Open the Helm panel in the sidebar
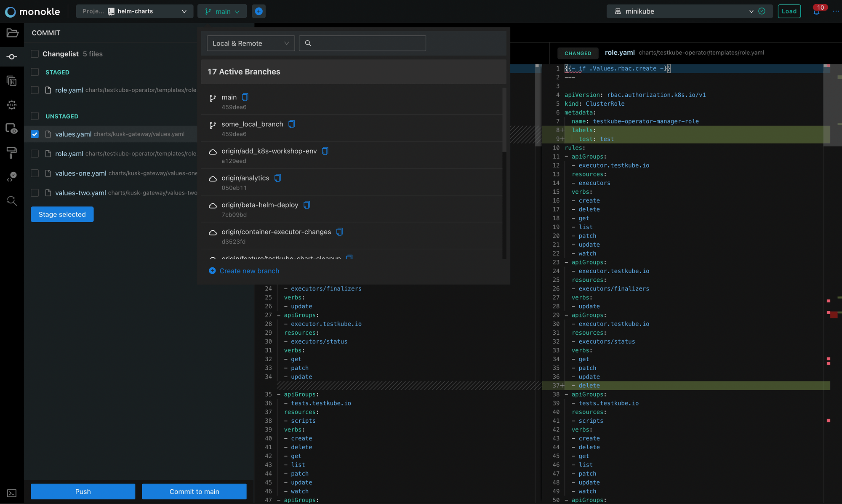 point(12,105)
